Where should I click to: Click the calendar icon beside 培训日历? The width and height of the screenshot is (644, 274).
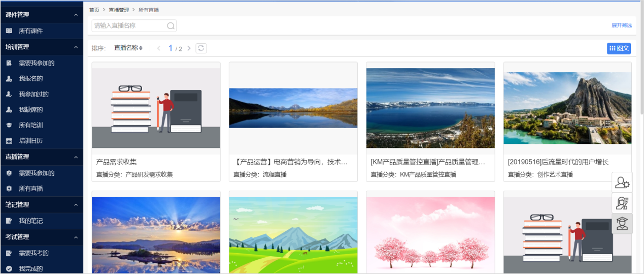pos(9,141)
